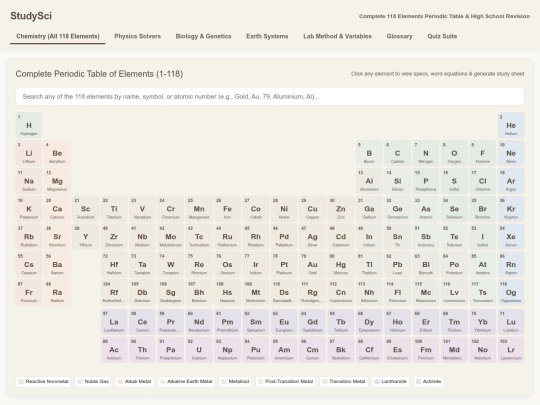Open the Glossary tab
This screenshot has height=405, width=540.
[x=399, y=37]
